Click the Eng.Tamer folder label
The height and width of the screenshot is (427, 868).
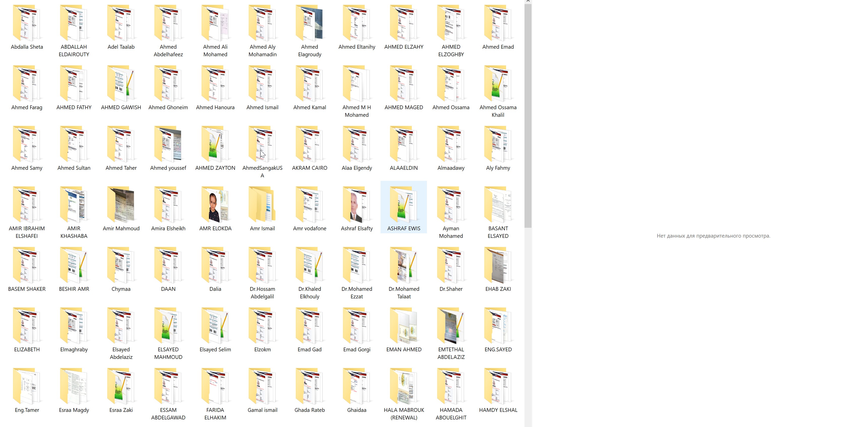(x=27, y=410)
